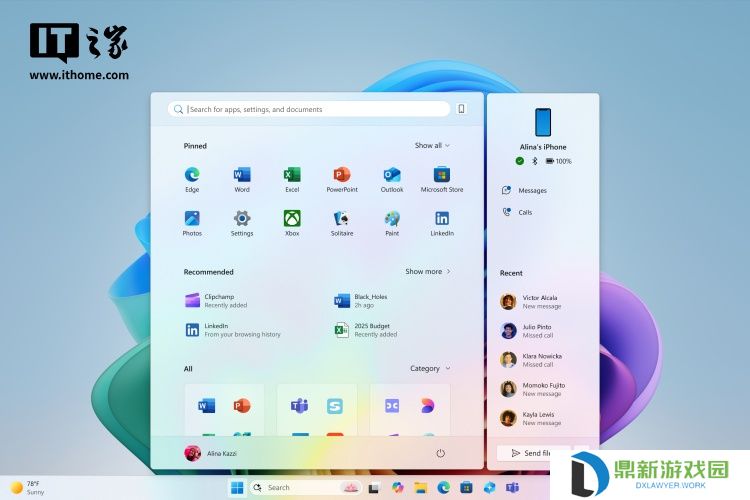
Task: Open Calls in the phone panel
Action: (517, 212)
